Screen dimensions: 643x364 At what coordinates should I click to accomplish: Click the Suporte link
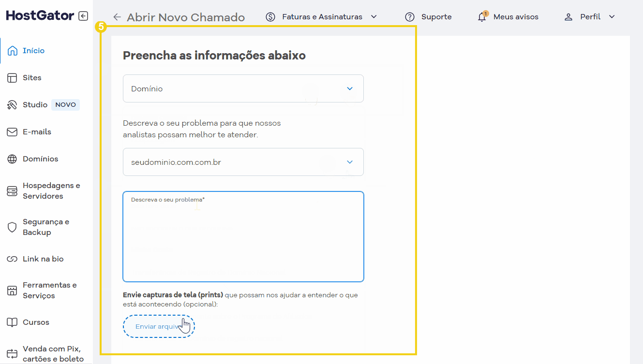436,17
